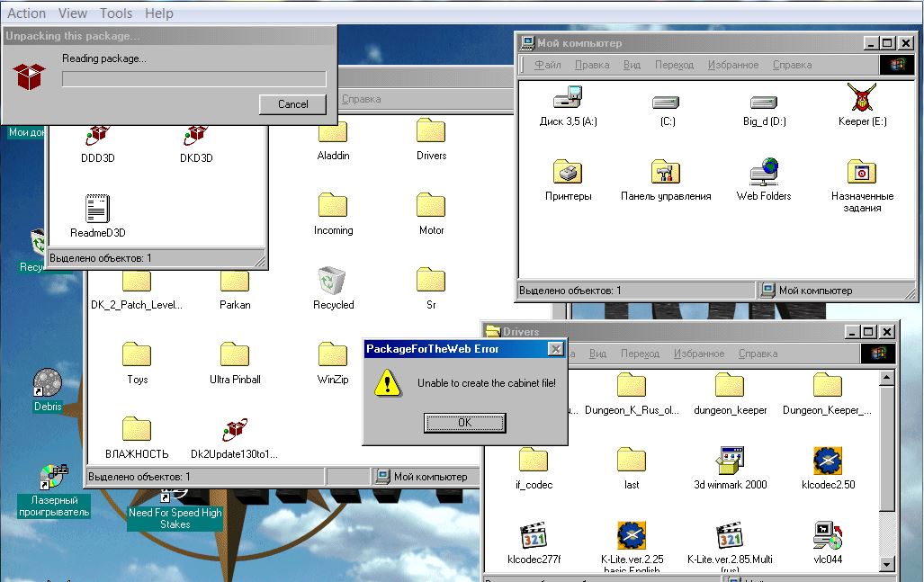The image size is (924, 582).
Task: Open the Tools menu
Action: tap(116, 13)
